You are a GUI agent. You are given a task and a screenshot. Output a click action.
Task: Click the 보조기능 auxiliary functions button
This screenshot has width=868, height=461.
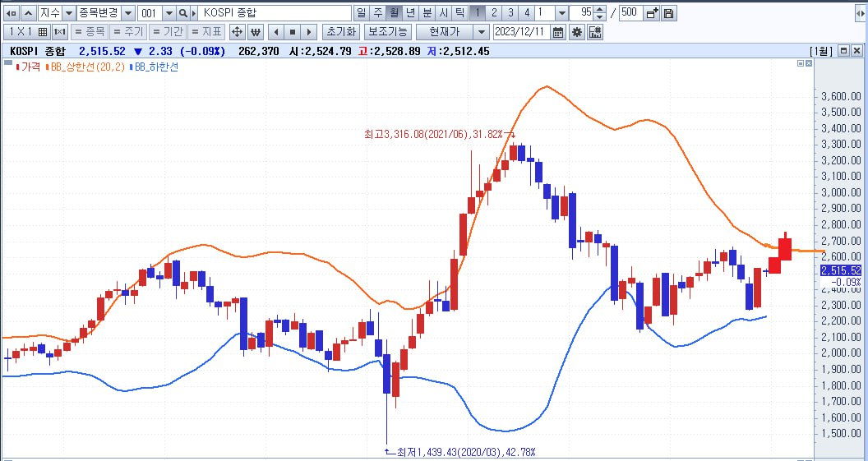coord(388,32)
